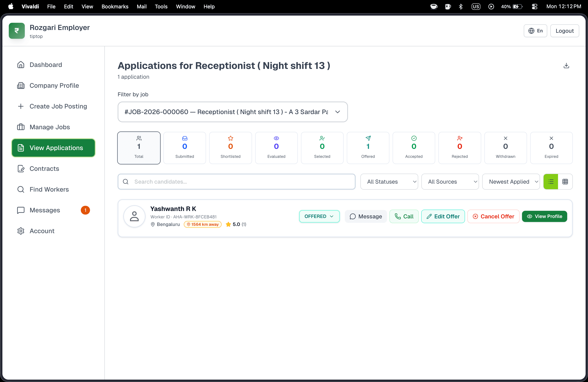Click the Logout button

(x=565, y=31)
